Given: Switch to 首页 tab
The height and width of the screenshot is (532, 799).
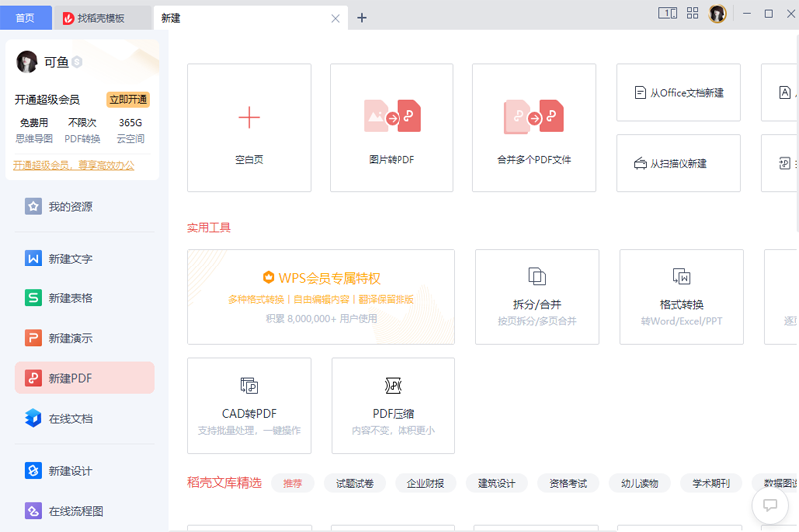Looking at the screenshot, I should [25, 18].
